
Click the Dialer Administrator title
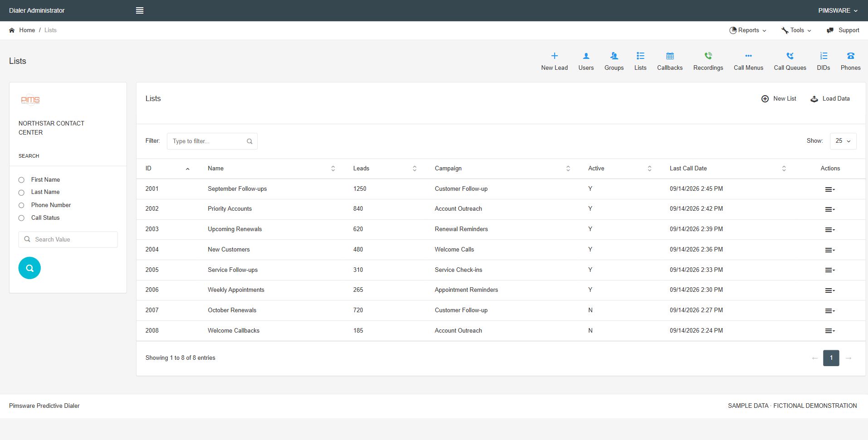(x=37, y=10)
